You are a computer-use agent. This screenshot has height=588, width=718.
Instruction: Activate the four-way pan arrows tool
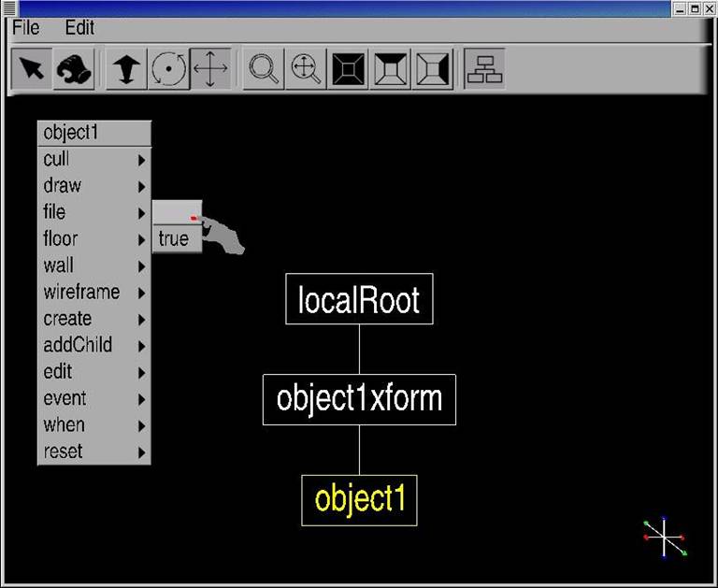tap(210, 68)
